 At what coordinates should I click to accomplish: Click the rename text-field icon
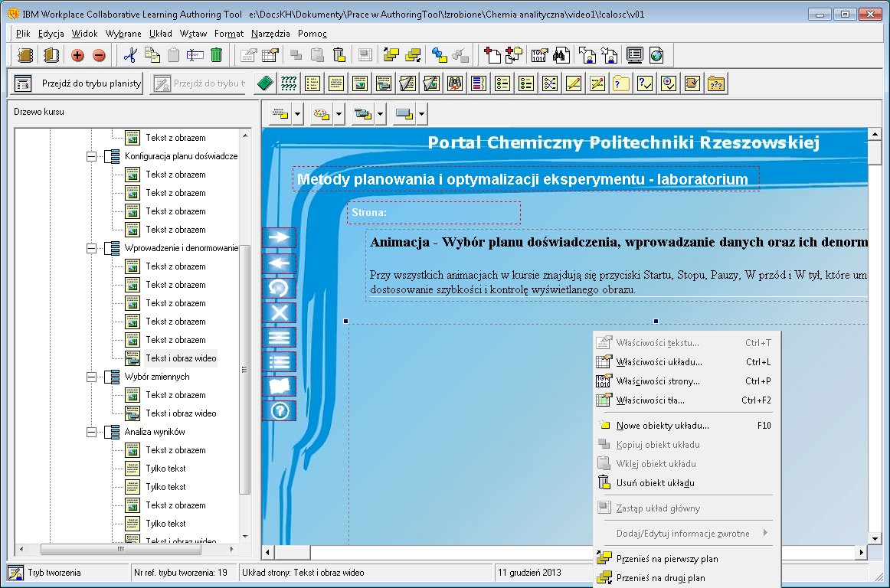click(195, 55)
